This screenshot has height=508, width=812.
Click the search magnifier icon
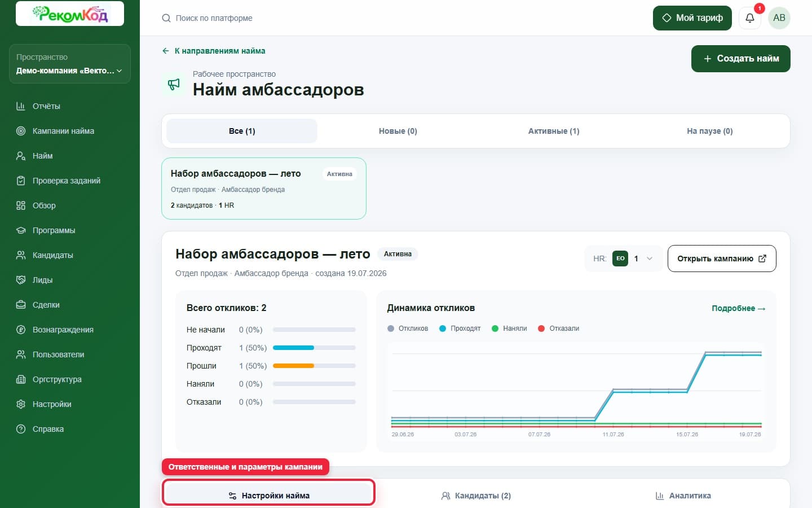click(x=166, y=18)
